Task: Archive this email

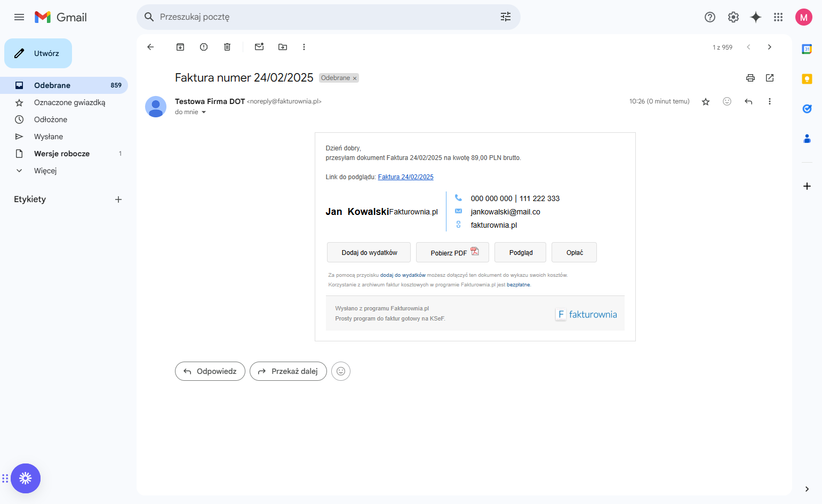Action: [180, 47]
